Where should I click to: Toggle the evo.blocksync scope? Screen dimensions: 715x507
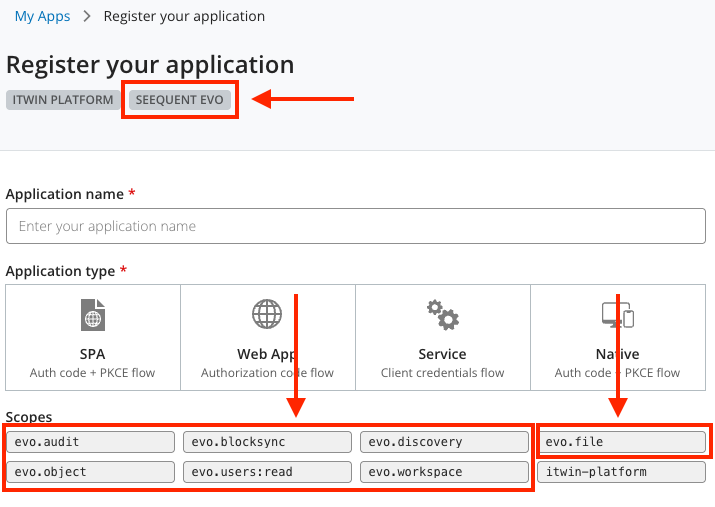[267, 442]
